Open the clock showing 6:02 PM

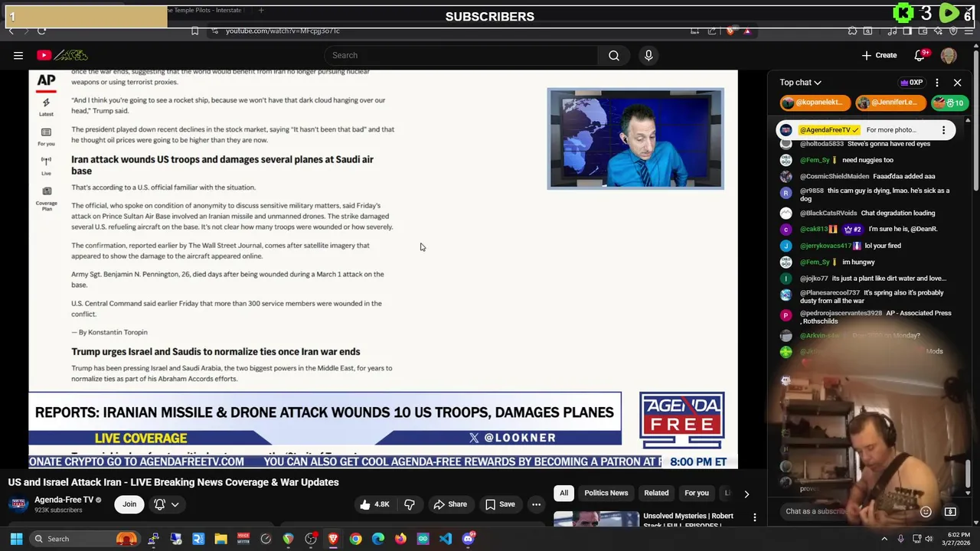[x=958, y=539]
